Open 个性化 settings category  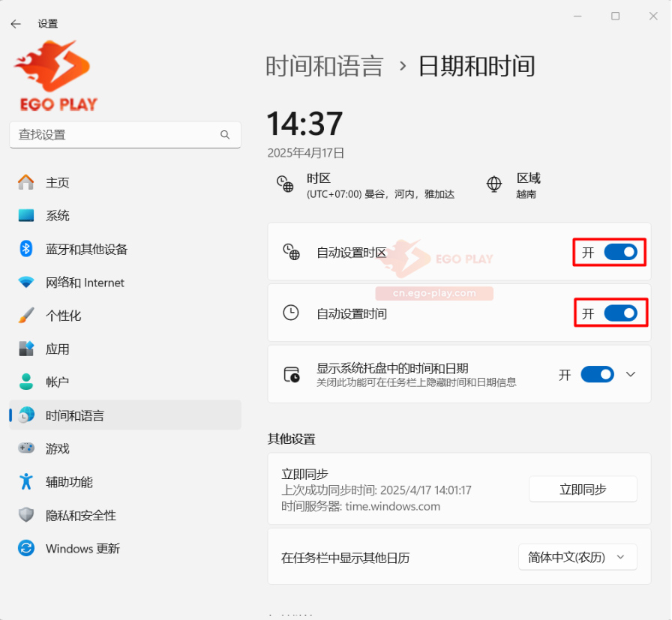coord(125,316)
